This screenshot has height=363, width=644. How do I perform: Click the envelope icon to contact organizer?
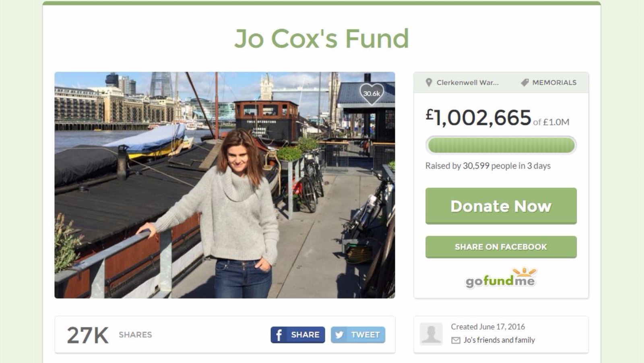456,340
